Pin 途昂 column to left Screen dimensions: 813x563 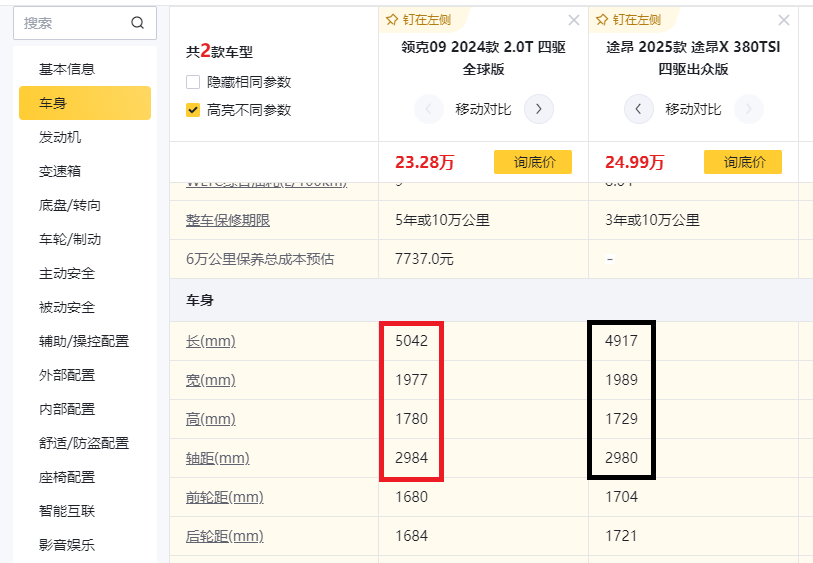[628, 20]
